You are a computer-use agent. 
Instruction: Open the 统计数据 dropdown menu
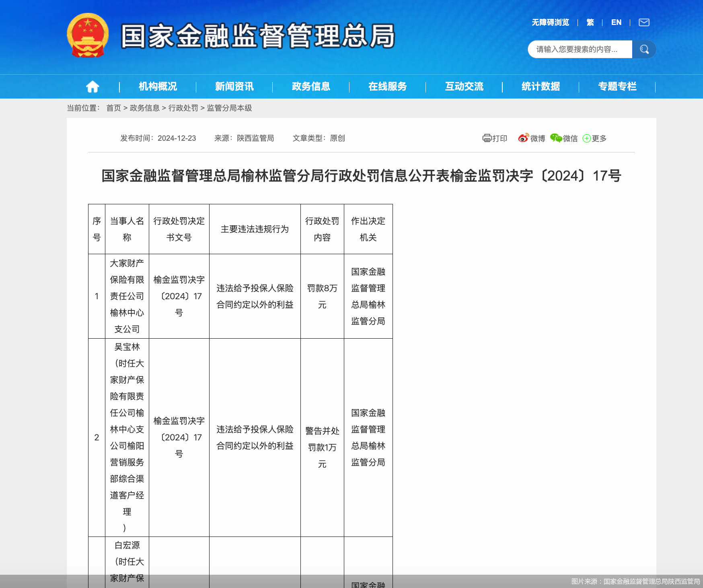pos(540,86)
